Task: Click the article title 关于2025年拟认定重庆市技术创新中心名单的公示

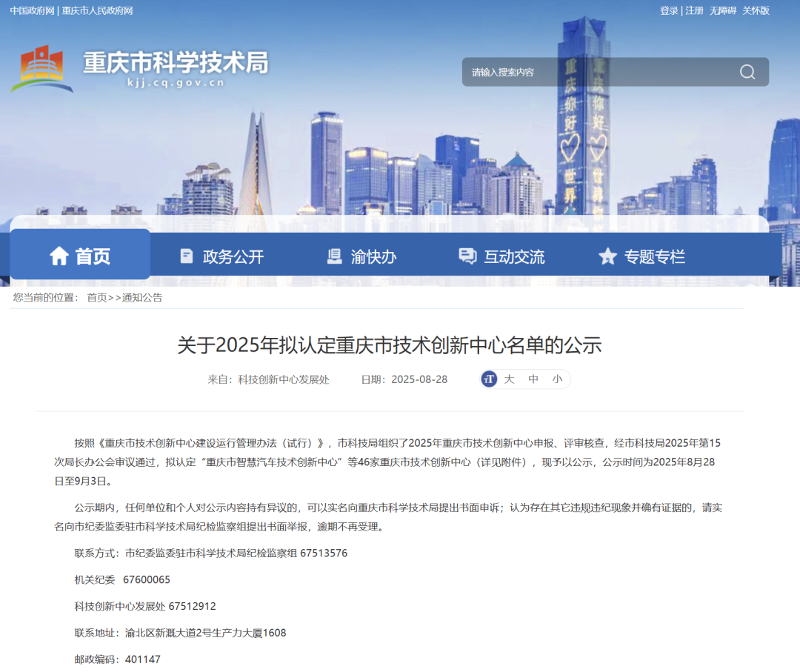Action: [390, 345]
